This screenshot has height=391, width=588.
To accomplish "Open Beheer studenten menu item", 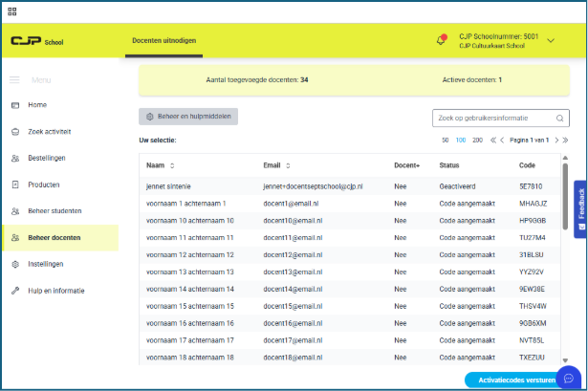I will pos(54,211).
